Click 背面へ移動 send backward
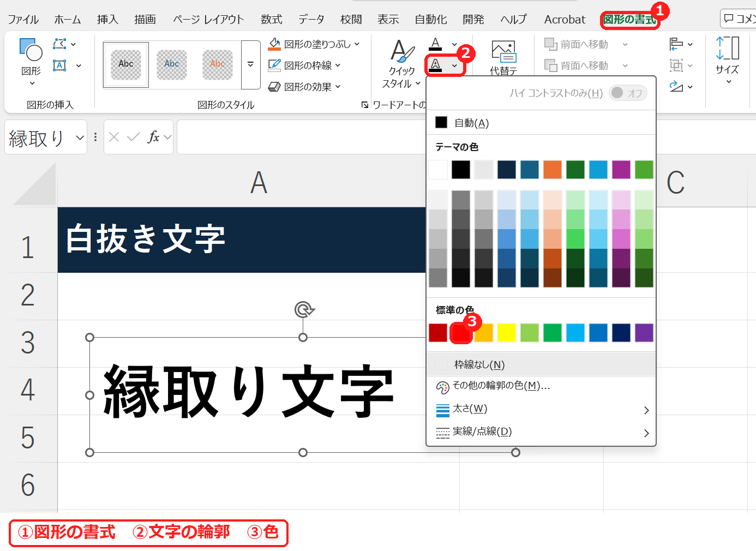Image resolution: width=756 pixels, height=551 pixels. click(577, 65)
